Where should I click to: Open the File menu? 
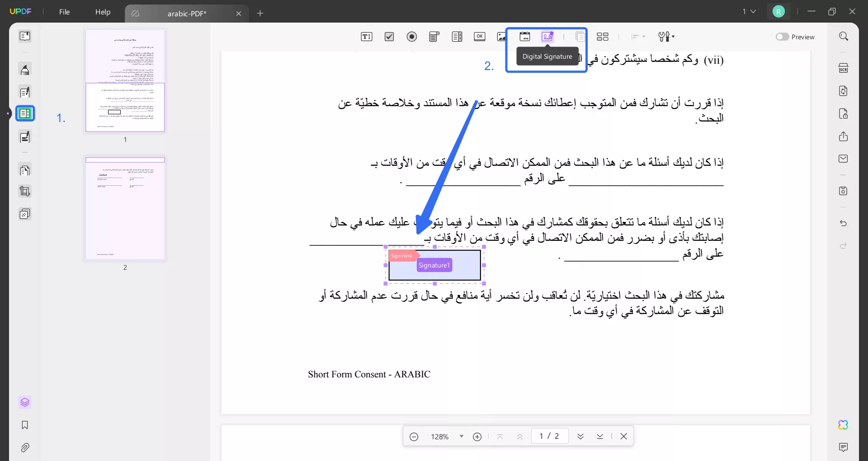coord(64,12)
